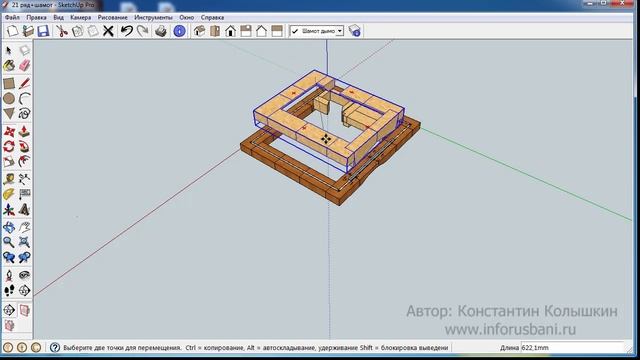Select the Move tool with red arrows

click(x=9, y=131)
